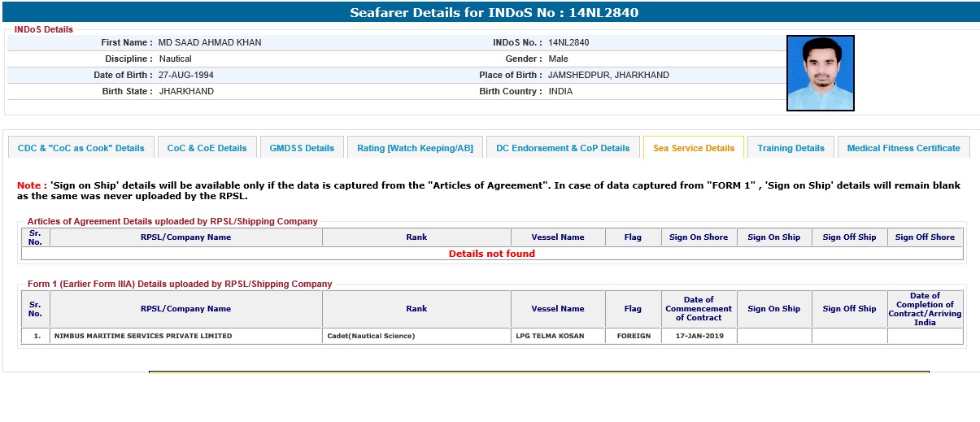980x422 pixels.
Task: Click the Cadet(Nautical Science) rank cell
Action: tap(371, 336)
